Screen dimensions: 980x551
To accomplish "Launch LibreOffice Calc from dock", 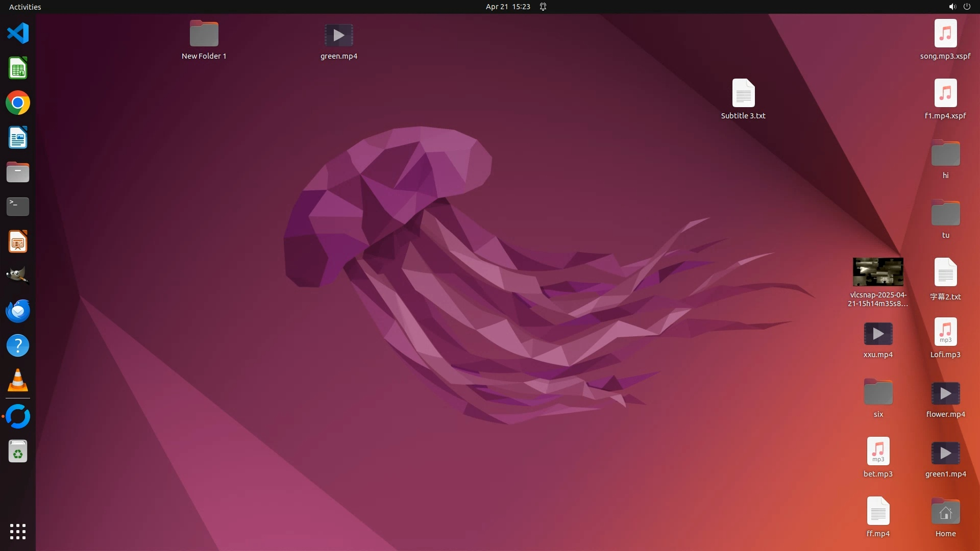I will [18, 68].
